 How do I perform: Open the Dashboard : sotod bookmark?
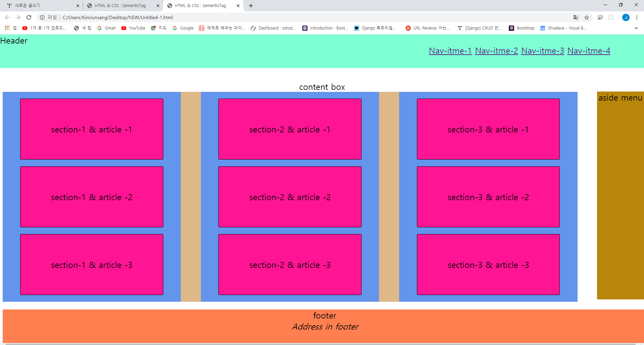pyautogui.click(x=273, y=28)
